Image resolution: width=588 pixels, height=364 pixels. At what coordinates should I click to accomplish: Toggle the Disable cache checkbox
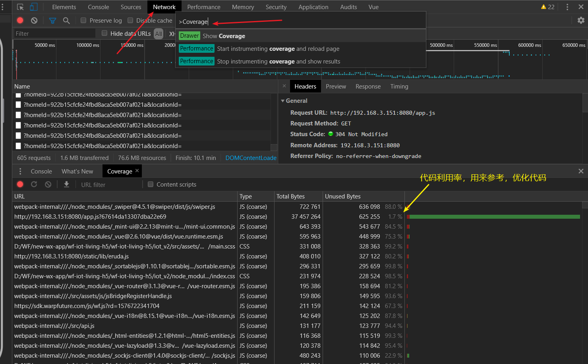[x=130, y=20]
